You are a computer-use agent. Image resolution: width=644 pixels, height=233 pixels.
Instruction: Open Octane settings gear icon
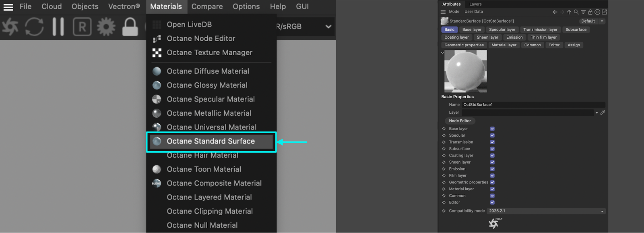click(106, 27)
